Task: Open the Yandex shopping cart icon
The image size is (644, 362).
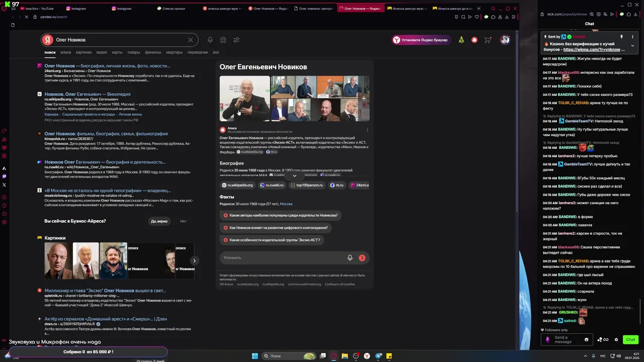Action: [488, 40]
